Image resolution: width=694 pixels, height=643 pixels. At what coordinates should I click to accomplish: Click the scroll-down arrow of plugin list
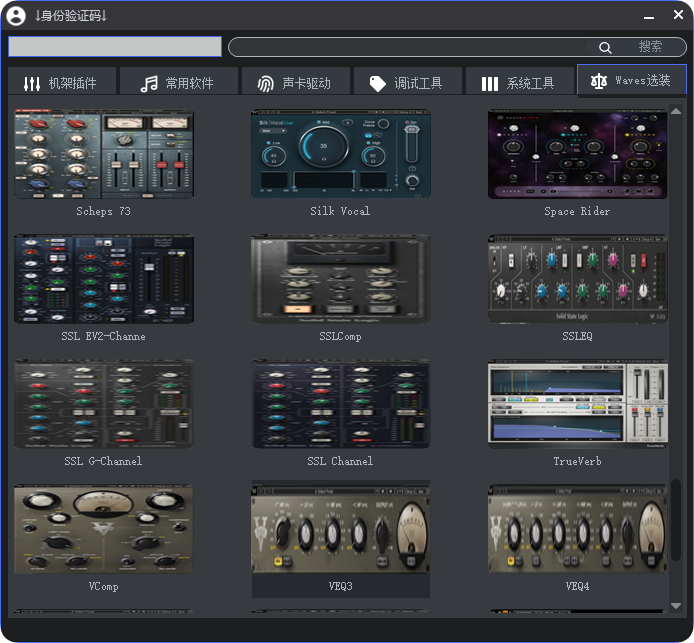[x=676, y=606]
